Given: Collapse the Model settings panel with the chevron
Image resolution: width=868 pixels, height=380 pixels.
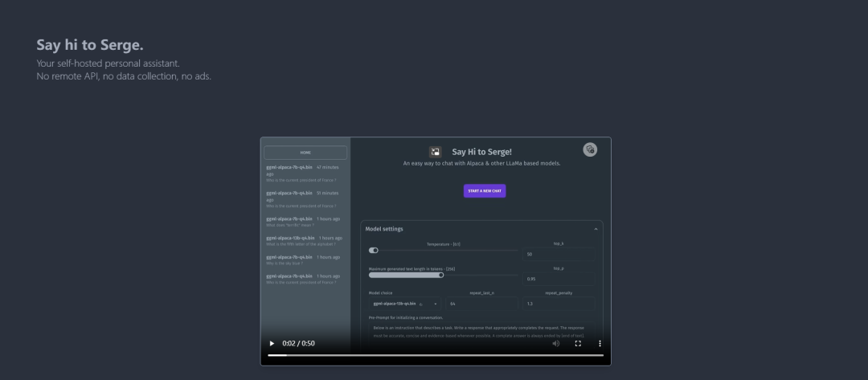Looking at the screenshot, I should pyautogui.click(x=596, y=229).
